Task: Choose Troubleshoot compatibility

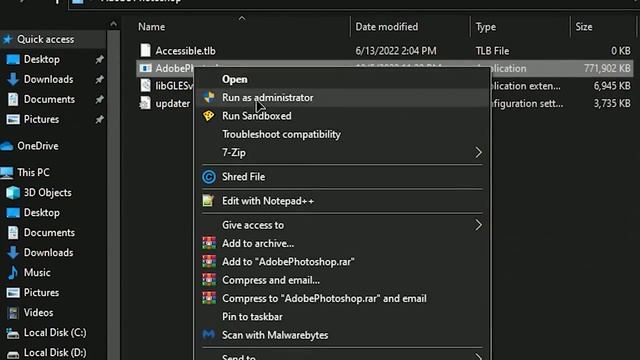Action: [x=342, y=134]
